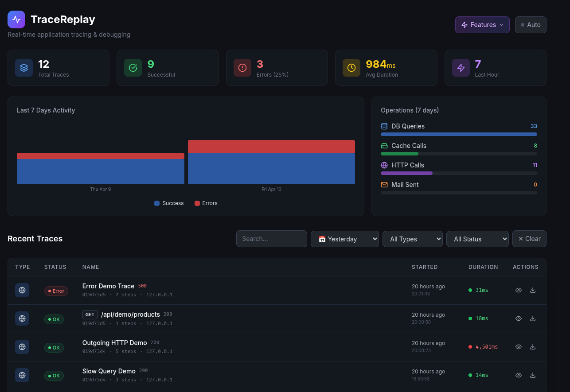Image resolution: width=570 pixels, height=392 pixels.
Task: Click the Avg Duration clock icon
Action: [351, 68]
